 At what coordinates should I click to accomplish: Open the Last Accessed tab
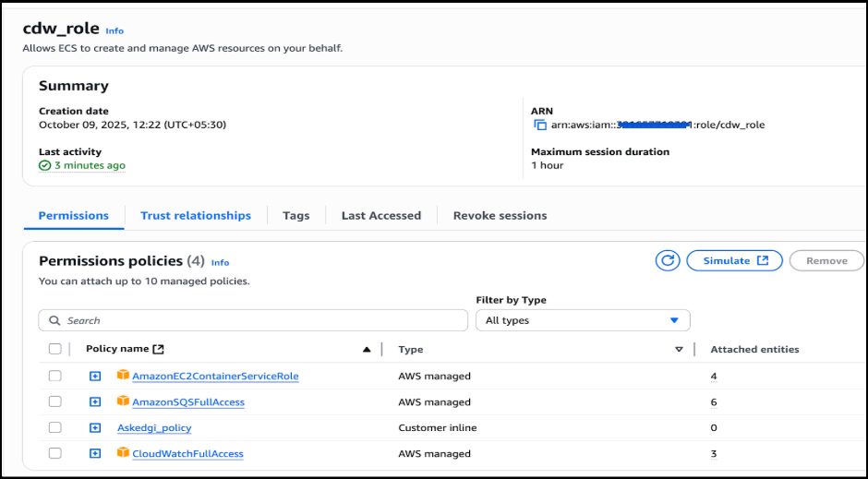[380, 216]
